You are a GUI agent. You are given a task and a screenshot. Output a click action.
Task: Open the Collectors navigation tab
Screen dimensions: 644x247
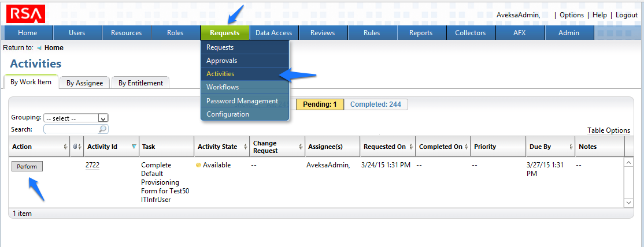471,33
